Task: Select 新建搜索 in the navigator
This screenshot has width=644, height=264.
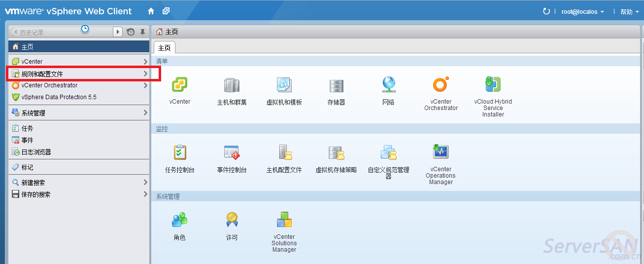Action: (x=79, y=183)
